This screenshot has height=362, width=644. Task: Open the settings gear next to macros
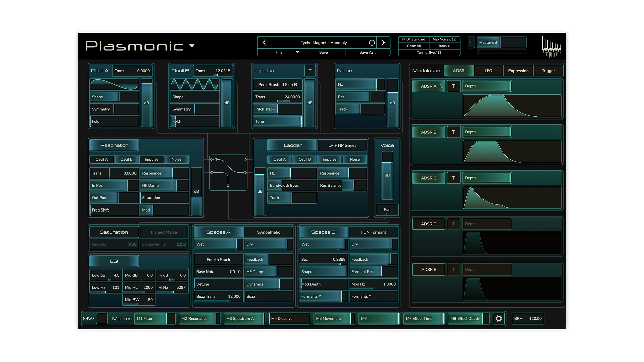tap(499, 319)
